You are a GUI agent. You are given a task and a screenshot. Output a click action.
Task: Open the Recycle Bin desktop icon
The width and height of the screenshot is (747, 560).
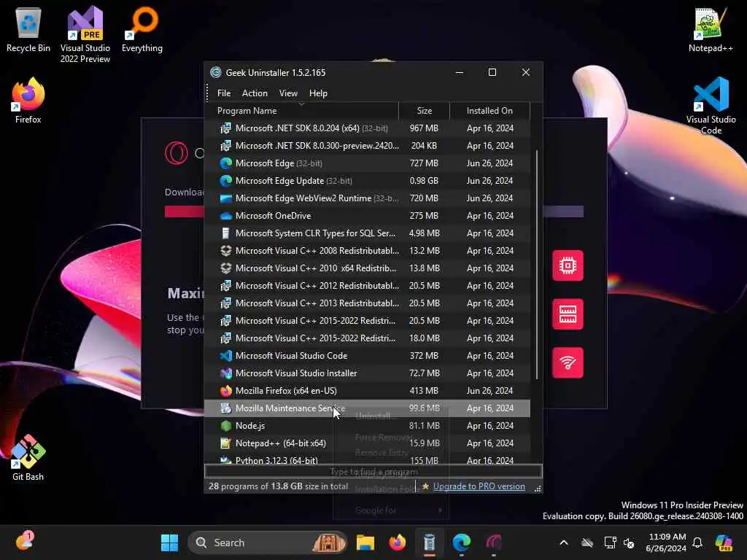28,29
